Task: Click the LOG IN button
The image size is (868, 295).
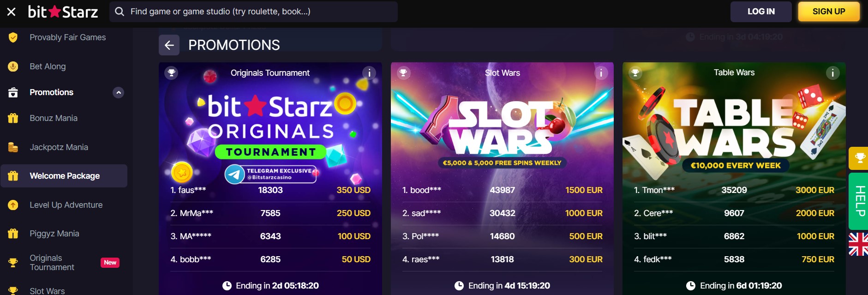Action: point(760,11)
